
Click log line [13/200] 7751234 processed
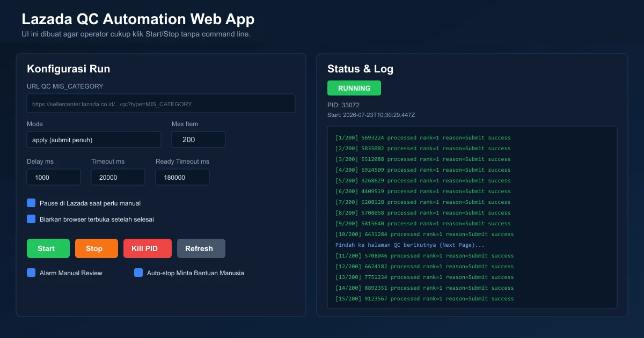pos(425,277)
